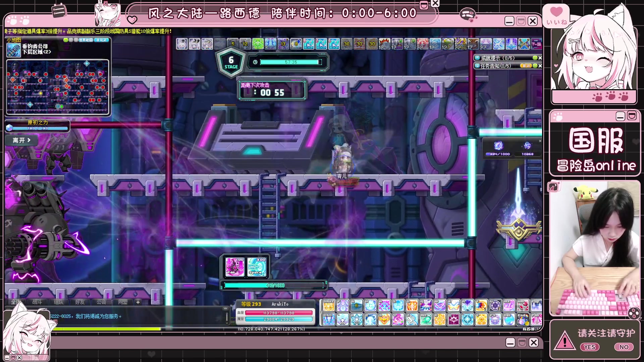Use the Del-key blue orb skill
This screenshot has width=644, height=362.
[509, 319]
